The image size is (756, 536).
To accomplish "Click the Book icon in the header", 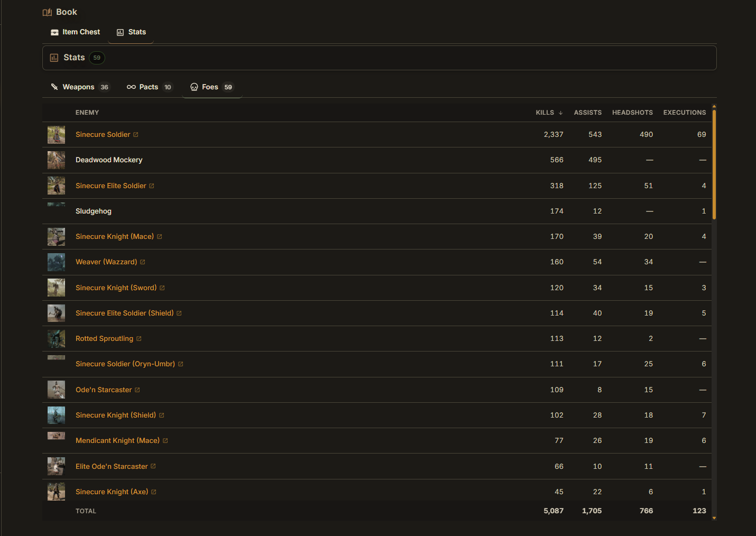I will 48,12.
